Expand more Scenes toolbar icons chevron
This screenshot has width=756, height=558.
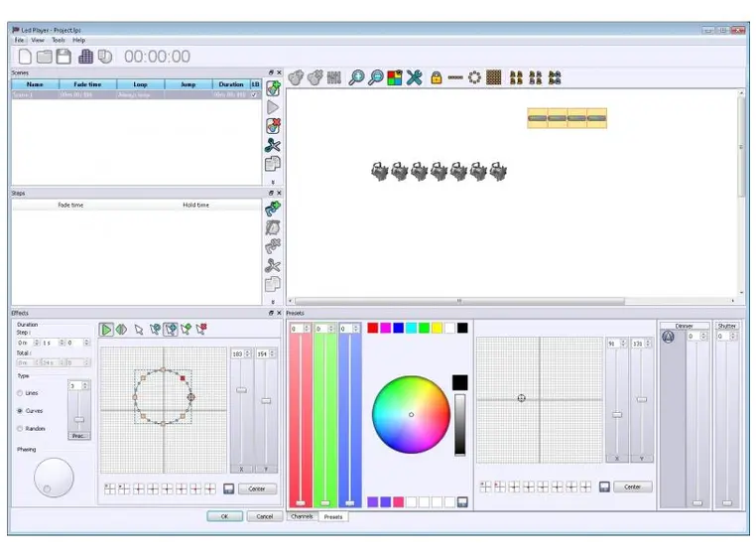[273, 182]
